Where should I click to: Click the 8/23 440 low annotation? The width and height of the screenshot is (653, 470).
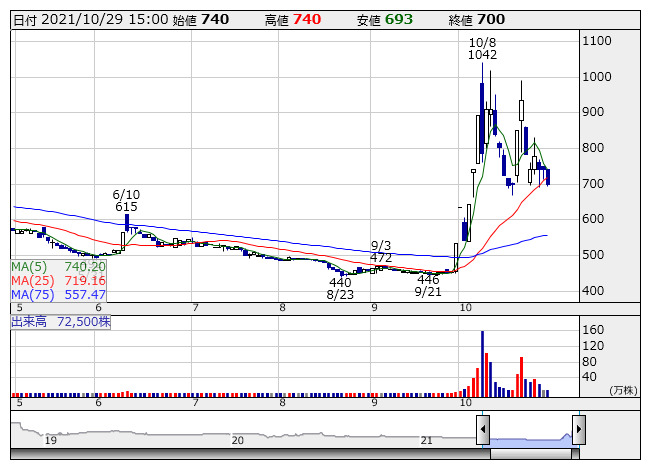point(340,288)
